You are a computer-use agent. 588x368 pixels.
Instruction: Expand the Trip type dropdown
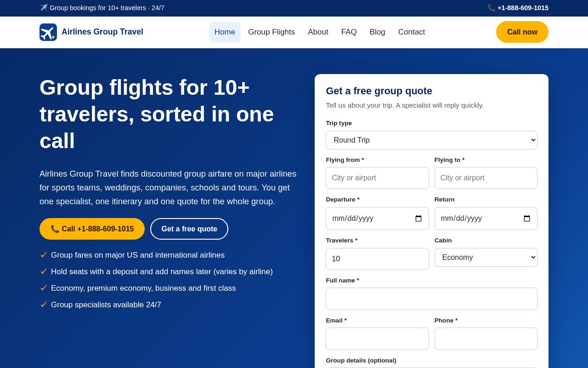[431, 140]
